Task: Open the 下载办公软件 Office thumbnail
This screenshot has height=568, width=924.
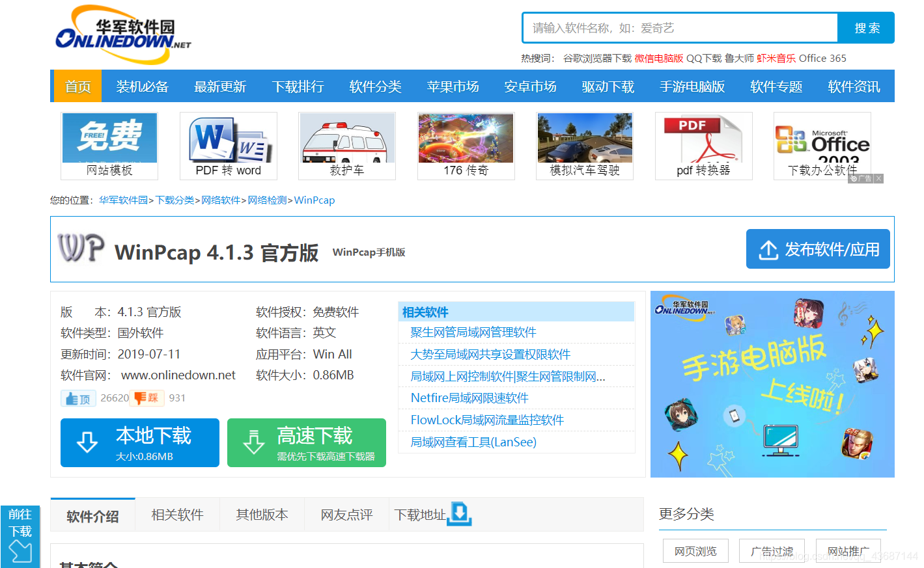Action: pos(822,146)
